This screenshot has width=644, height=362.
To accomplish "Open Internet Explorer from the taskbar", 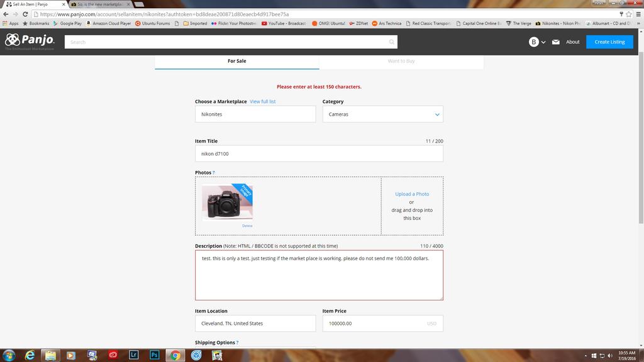I will pos(30,355).
